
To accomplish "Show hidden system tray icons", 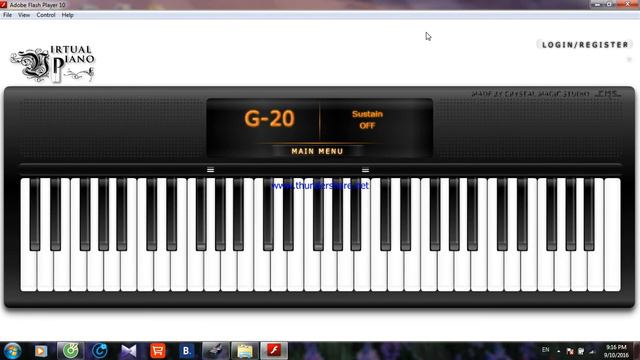I will click(x=558, y=351).
